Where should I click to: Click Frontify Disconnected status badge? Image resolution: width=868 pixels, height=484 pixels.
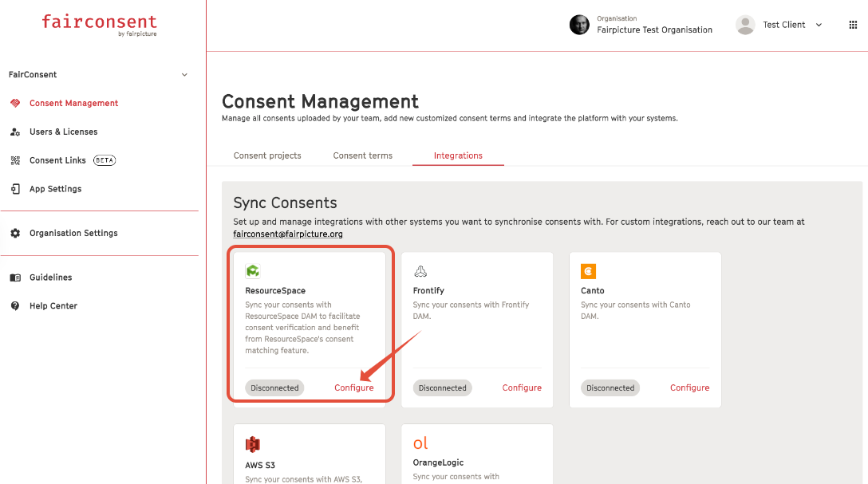tap(442, 388)
